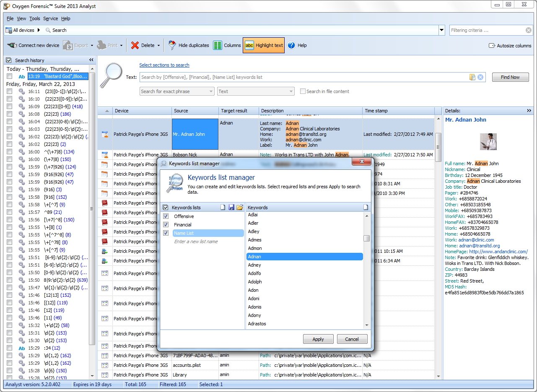The width and height of the screenshot is (537, 392).
Task: Click the Find Now button
Action: point(510,77)
